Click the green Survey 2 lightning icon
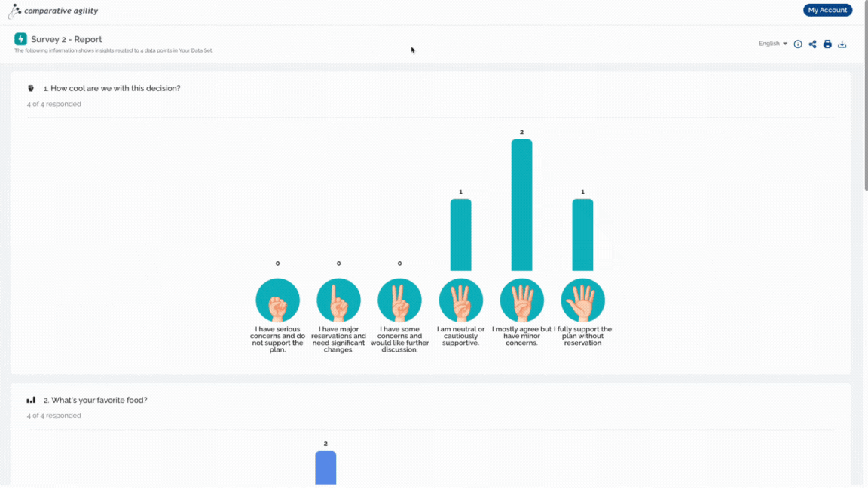The image size is (868, 488). (20, 38)
